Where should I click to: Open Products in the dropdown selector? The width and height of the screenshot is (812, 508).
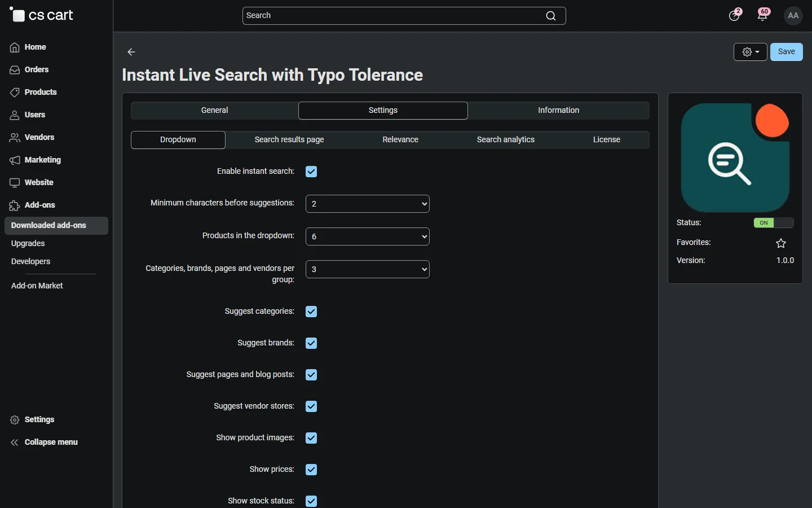pos(368,237)
